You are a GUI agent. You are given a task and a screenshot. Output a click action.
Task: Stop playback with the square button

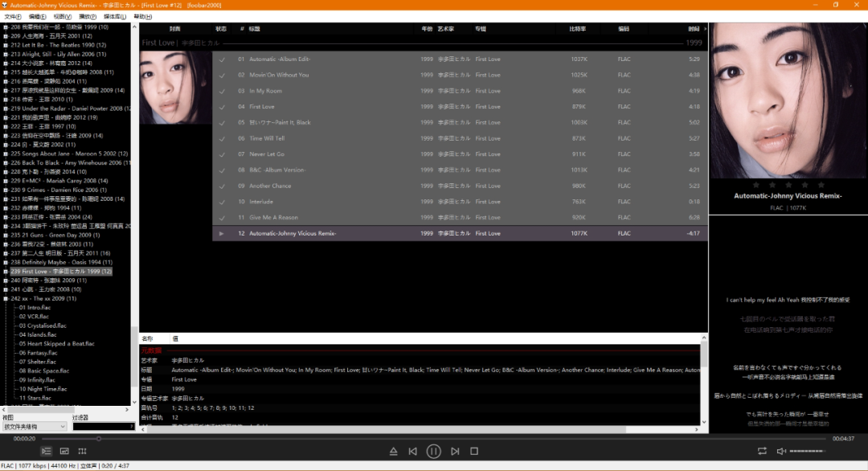coord(474,451)
